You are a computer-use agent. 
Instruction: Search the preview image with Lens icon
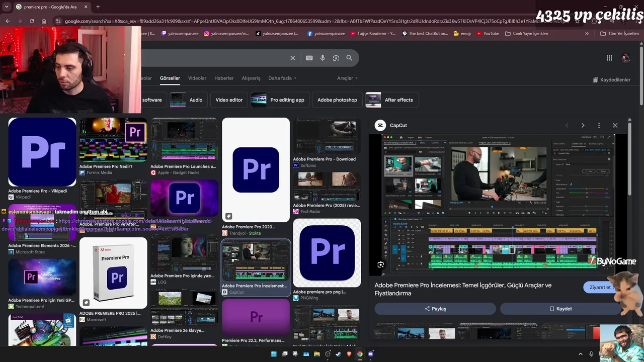coord(381,264)
